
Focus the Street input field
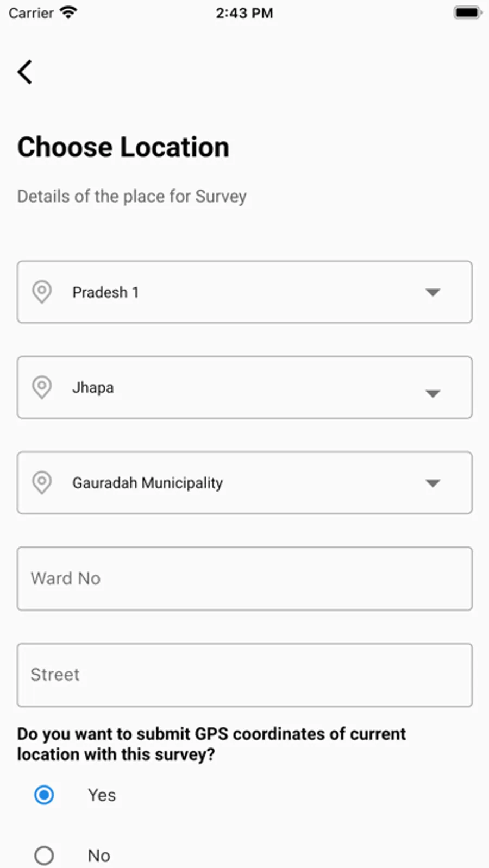tap(244, 675)
